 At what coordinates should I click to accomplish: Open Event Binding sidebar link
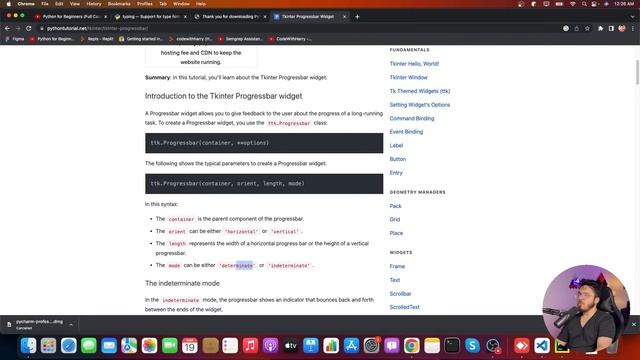point(406,132)
